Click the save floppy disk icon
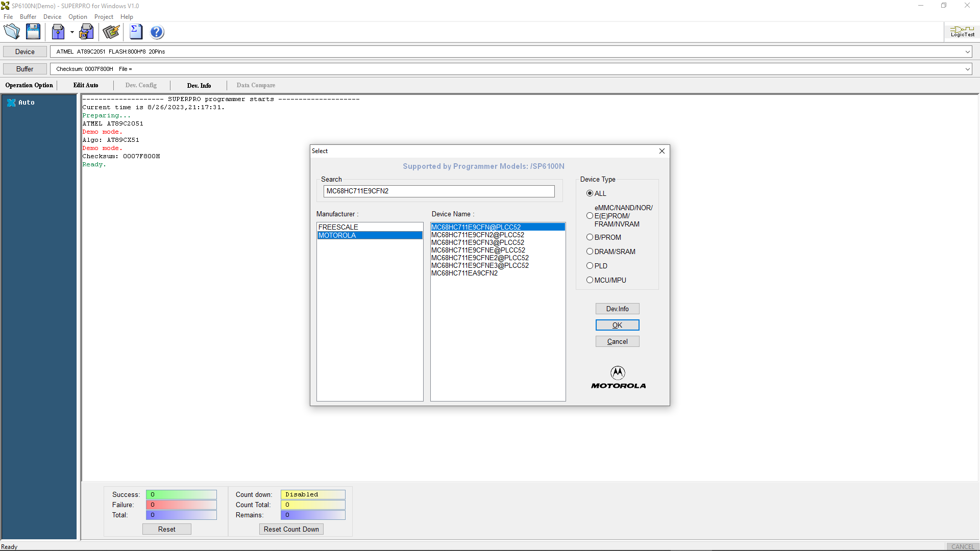Screen dimensions: 980x551 pyautogui.click(x=33, y=32)
